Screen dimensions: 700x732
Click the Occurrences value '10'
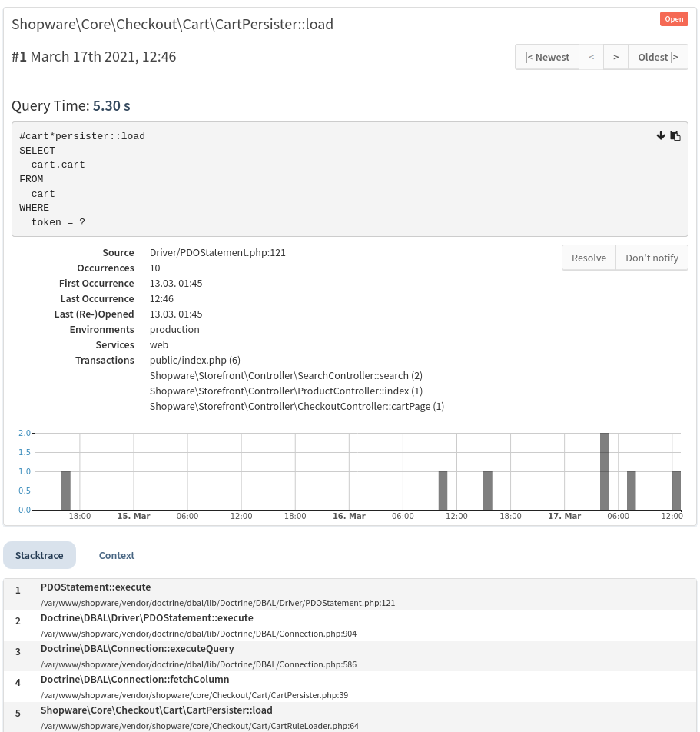click(155, 268)
